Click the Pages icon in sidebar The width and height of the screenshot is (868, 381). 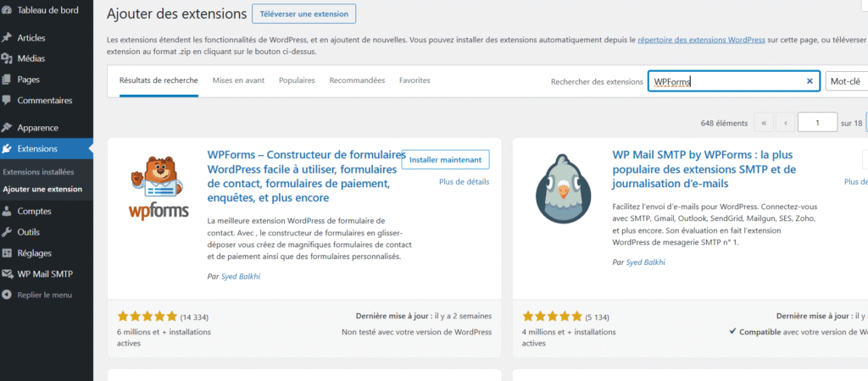tap(7, 80)
